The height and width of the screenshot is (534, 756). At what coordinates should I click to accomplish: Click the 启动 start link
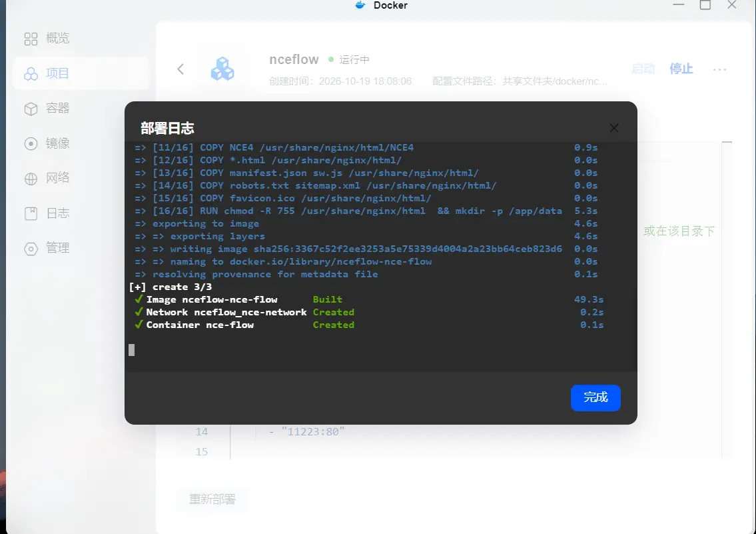click(x=643, y=69)
